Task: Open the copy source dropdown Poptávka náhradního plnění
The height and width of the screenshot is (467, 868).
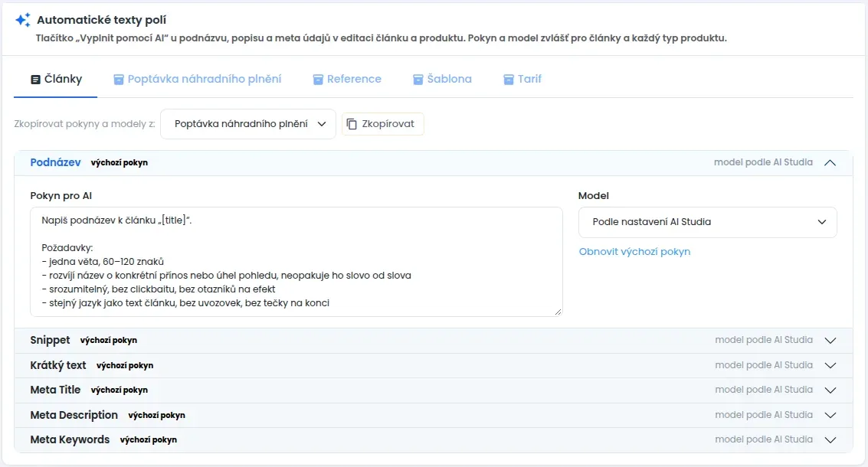Action: tap(248, 124)
